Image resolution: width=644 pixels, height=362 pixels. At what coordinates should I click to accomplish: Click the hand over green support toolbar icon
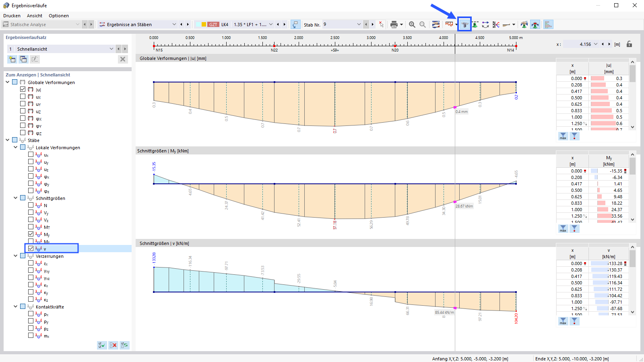[524, 25]
